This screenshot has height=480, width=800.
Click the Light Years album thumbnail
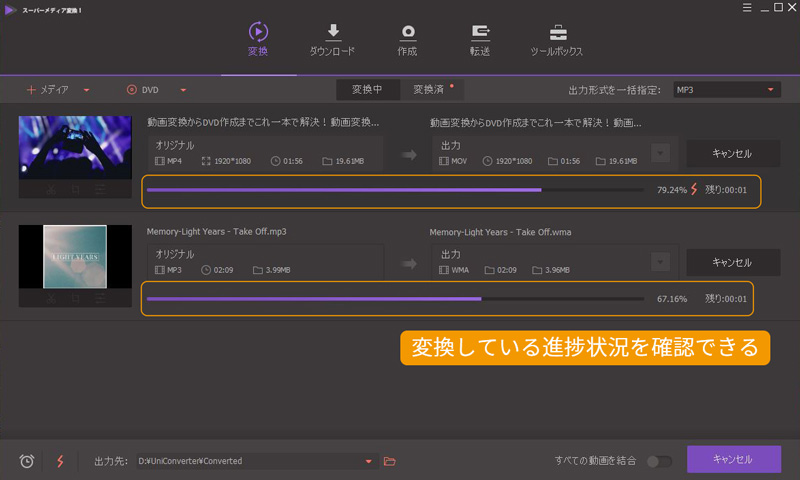click(x=75, y=257)
